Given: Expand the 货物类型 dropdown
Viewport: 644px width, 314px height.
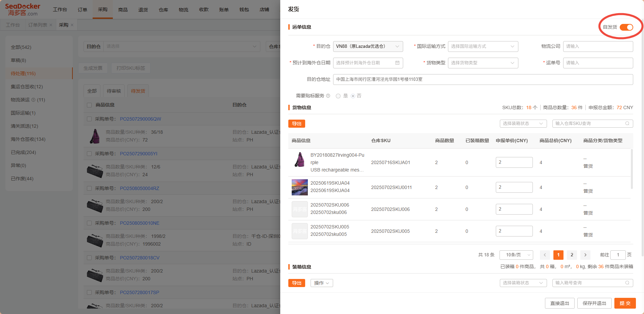Looking at the screenshot, I should click(x=483, y=63).
